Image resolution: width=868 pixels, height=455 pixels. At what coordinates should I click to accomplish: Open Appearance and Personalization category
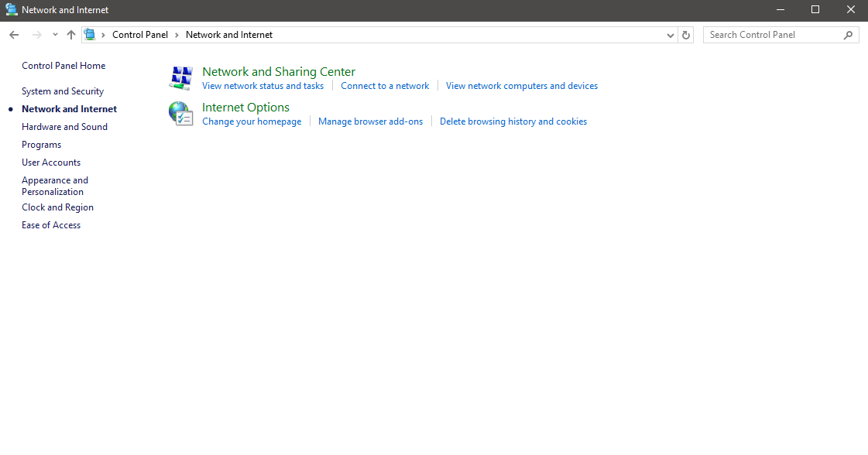(x=55, y=186)
